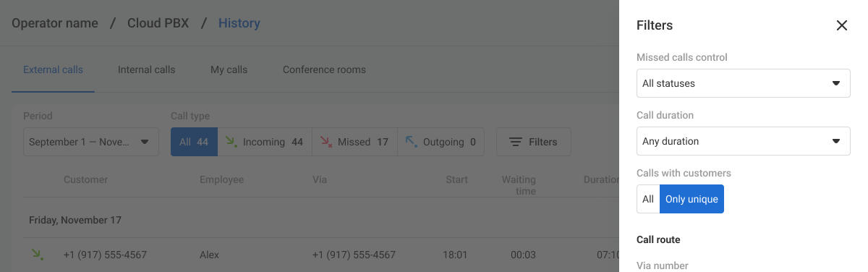
Task: Click the incoming call icon in Alex's row
Action: [37, 254]
